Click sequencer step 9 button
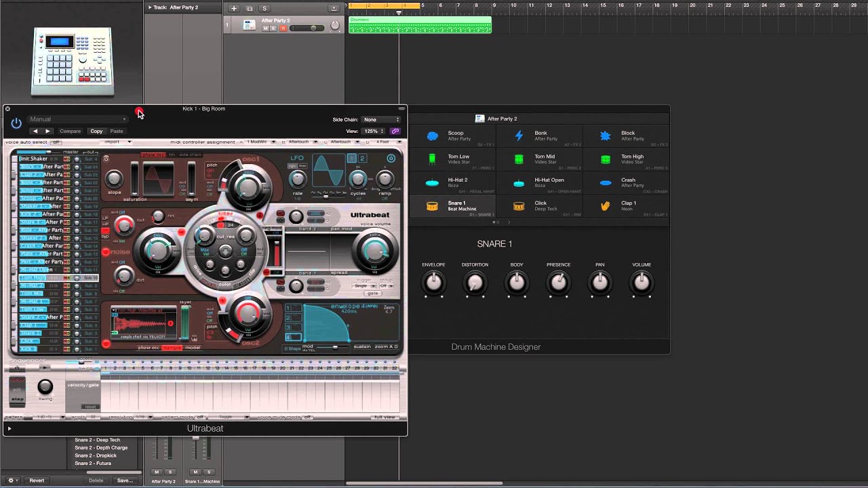Viewport: 868px width, 488px height. (181, 368)
